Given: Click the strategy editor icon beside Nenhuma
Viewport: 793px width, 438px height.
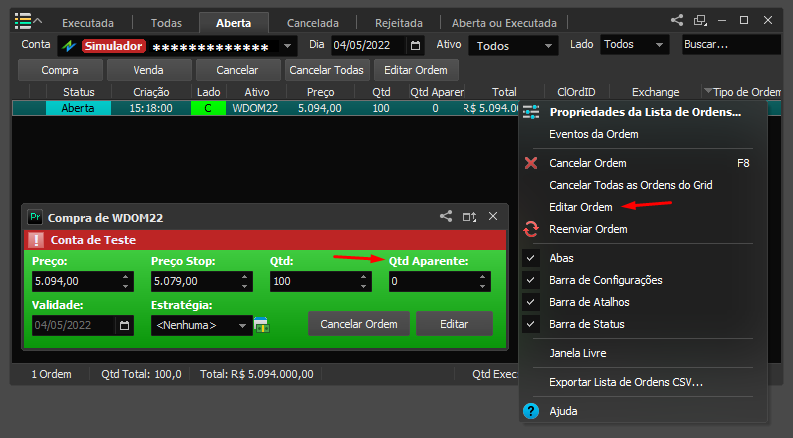Looking at the screenshot, I should (x=261, y=325).
